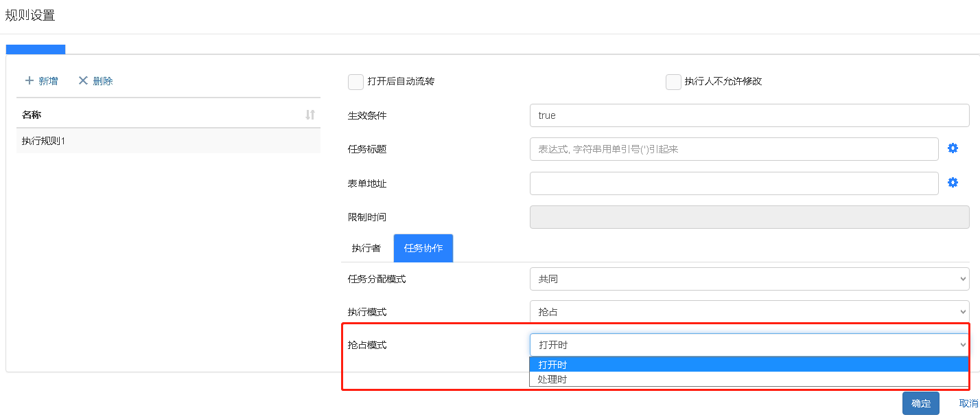Focus the 任务标题 expression input

tap(734, 149)
